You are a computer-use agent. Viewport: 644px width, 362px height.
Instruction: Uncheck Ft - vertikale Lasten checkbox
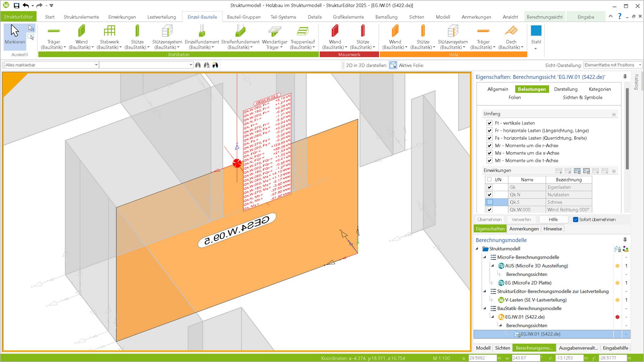489,123
